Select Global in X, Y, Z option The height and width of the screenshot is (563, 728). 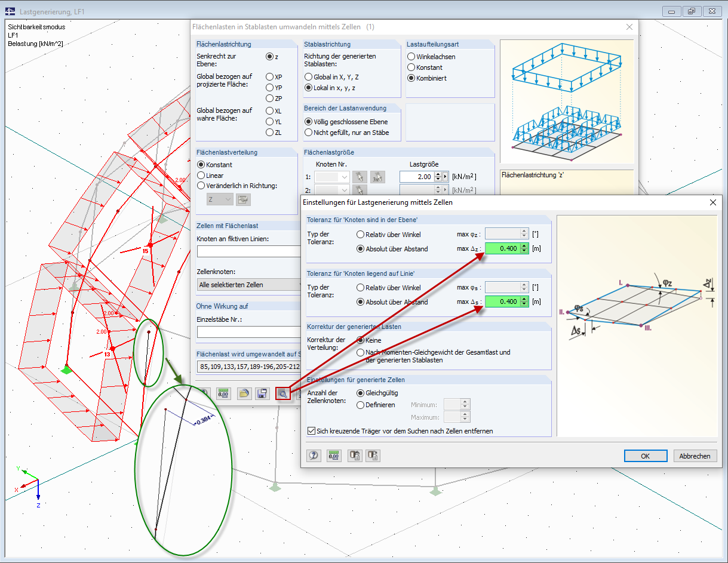pos(308,77)
